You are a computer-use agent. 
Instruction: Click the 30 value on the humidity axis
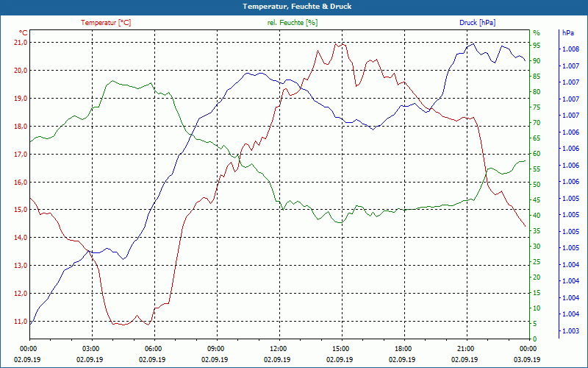(537, 247)
